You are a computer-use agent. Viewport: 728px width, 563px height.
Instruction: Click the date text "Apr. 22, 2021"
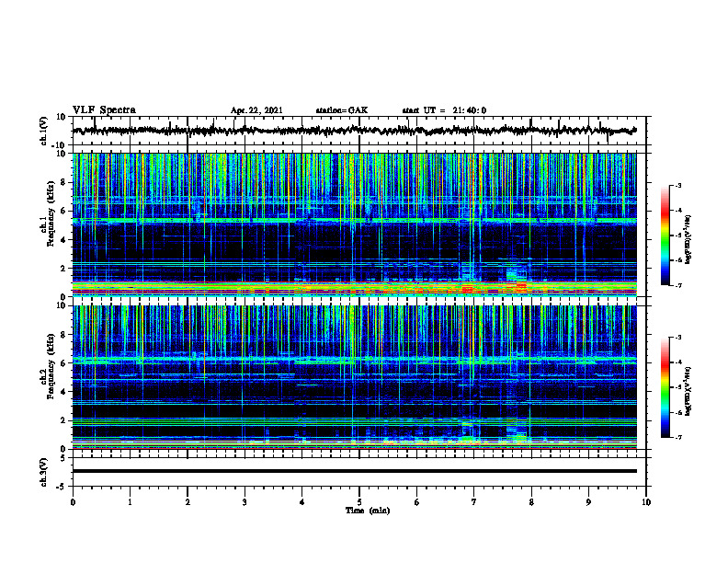point(256,110)
